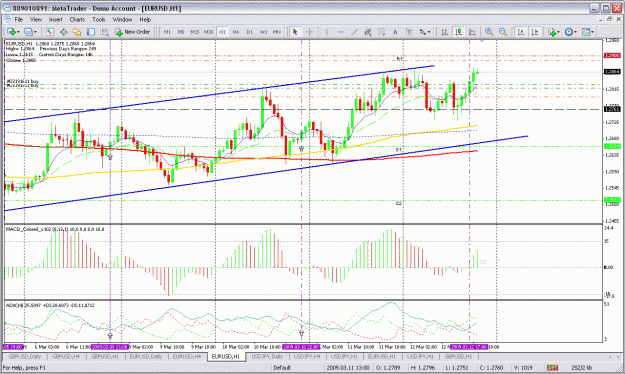Open the Templates icon
Viewport: 625px width, 374px height.
(586, 31)
